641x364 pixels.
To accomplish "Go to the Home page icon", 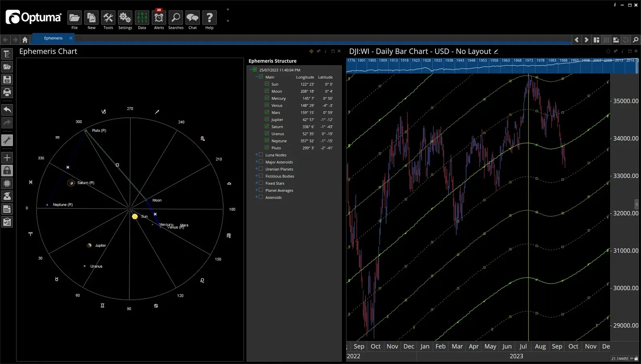I will click(25, 39).
